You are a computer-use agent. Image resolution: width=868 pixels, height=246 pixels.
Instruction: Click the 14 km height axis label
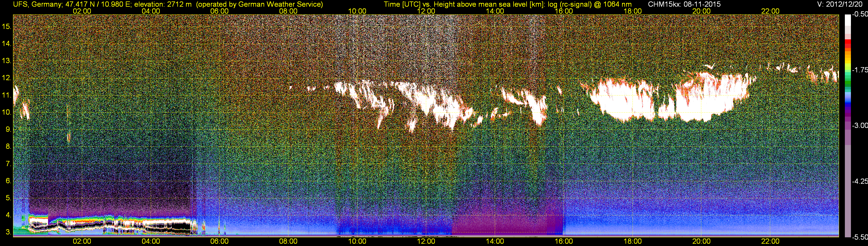(6, 43)
